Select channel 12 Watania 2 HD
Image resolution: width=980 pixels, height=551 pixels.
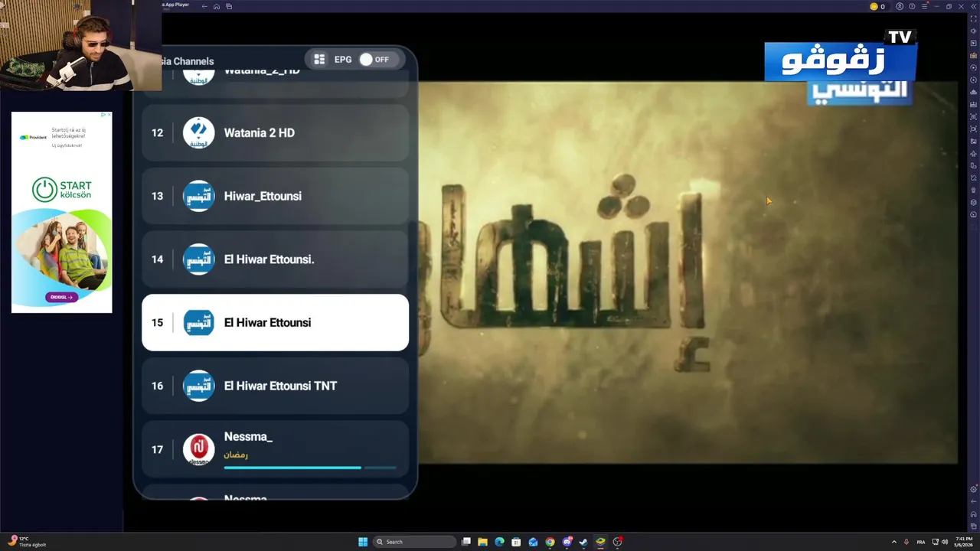275,132
